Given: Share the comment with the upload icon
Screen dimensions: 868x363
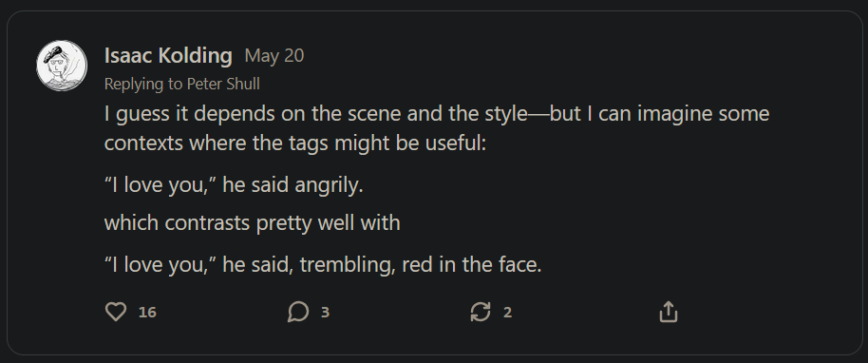Looking at the screenshot, I should [669, 312].
